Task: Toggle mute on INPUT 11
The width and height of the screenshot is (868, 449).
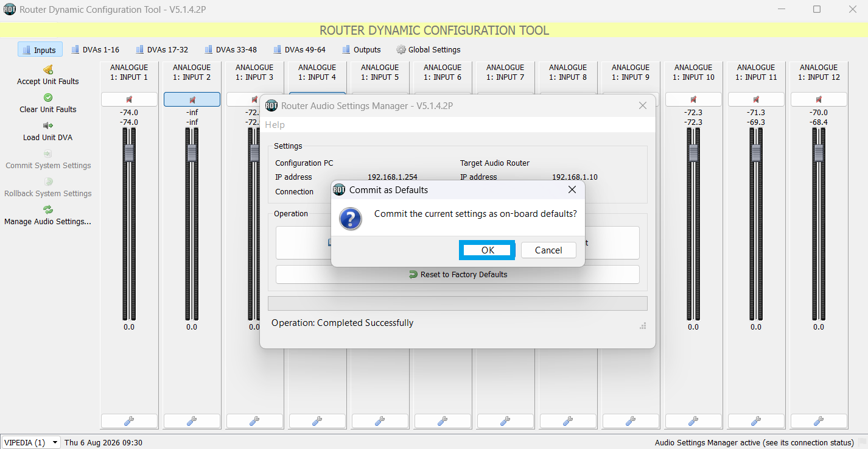Action: (756, 99)
